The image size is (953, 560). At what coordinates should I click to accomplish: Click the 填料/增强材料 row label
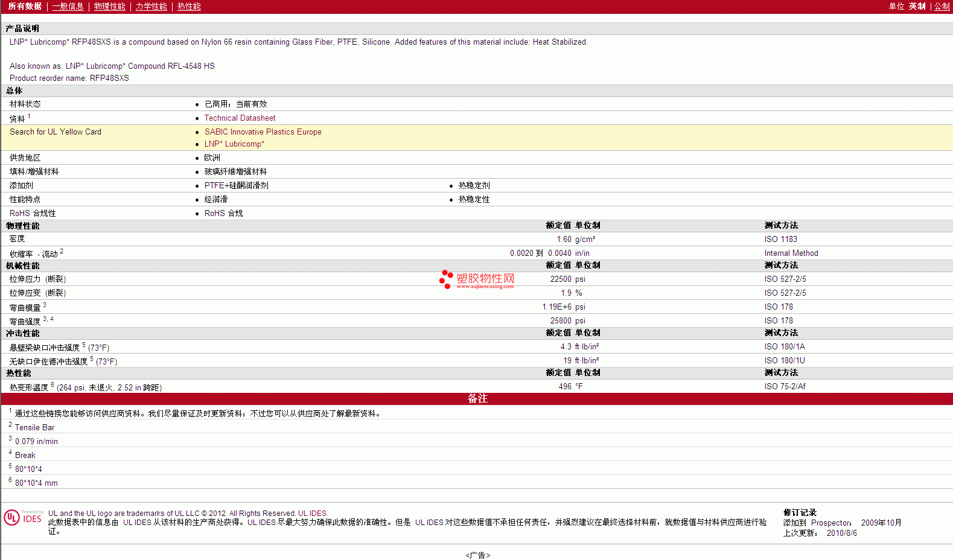pyautogui.click(x=34, y=172)
